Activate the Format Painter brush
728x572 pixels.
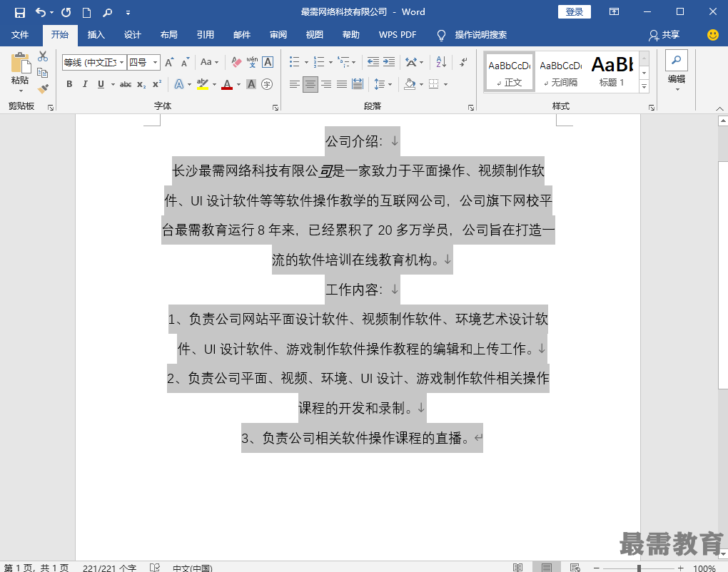(43, 88)
